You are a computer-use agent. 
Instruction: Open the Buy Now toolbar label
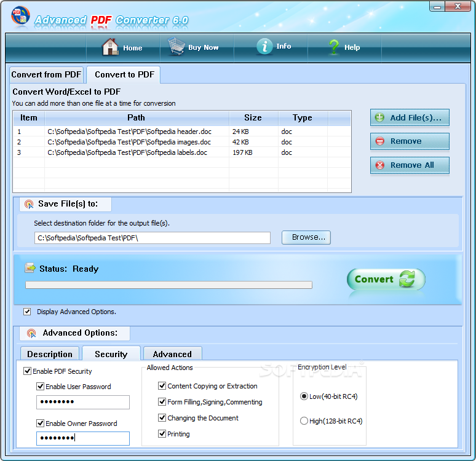coord(204,47)
